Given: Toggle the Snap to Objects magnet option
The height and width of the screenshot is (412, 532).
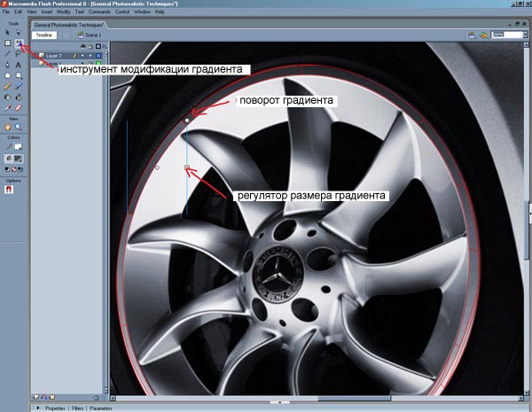Looking at the screenshot, I should [x=9, y=190].
